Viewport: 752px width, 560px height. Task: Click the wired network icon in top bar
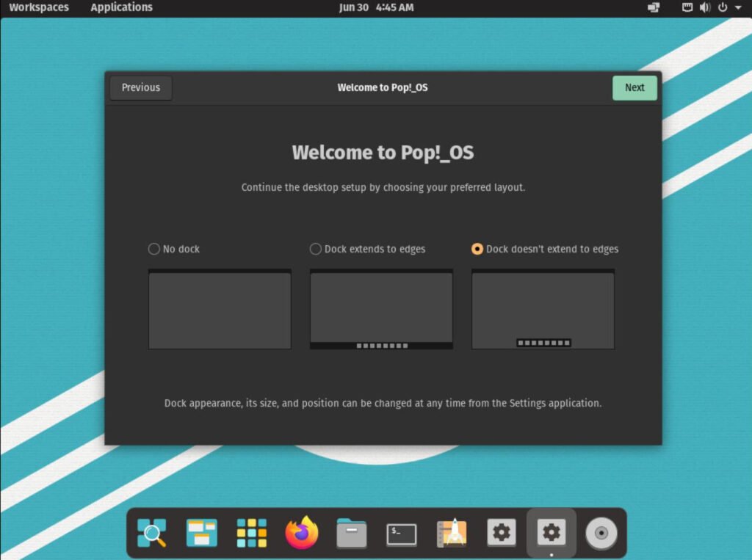tap(687, 7)
